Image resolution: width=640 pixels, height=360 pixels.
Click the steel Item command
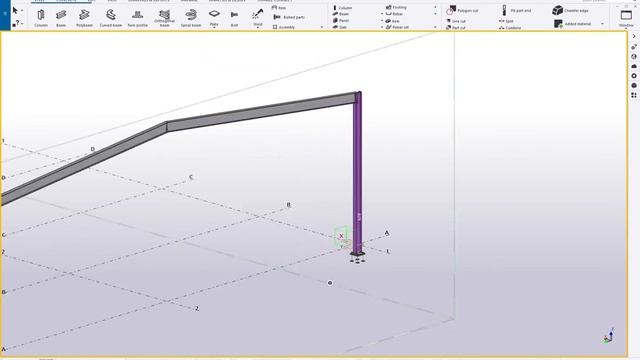click(x=279, y=8)
